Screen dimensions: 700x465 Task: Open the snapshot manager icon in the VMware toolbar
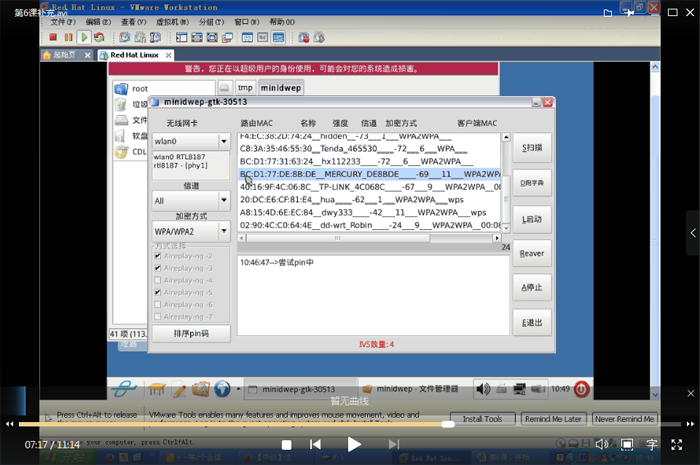(x=155, y=37)
